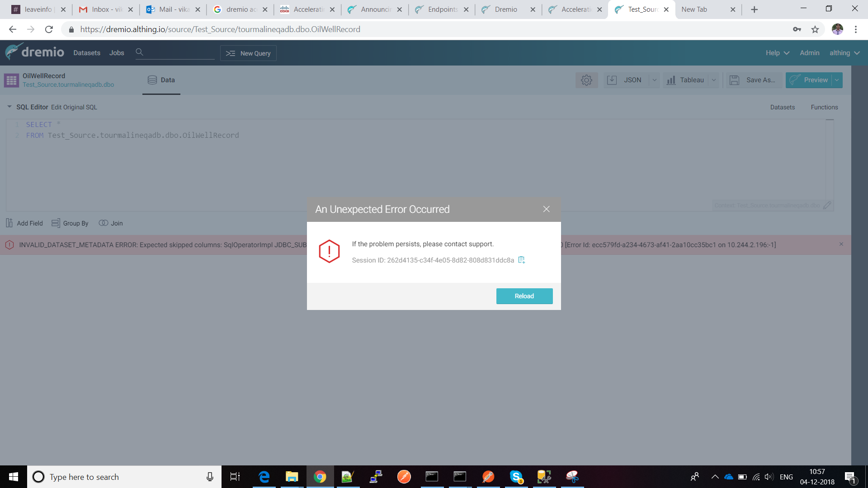Click the Reload button

coord(524,296)
